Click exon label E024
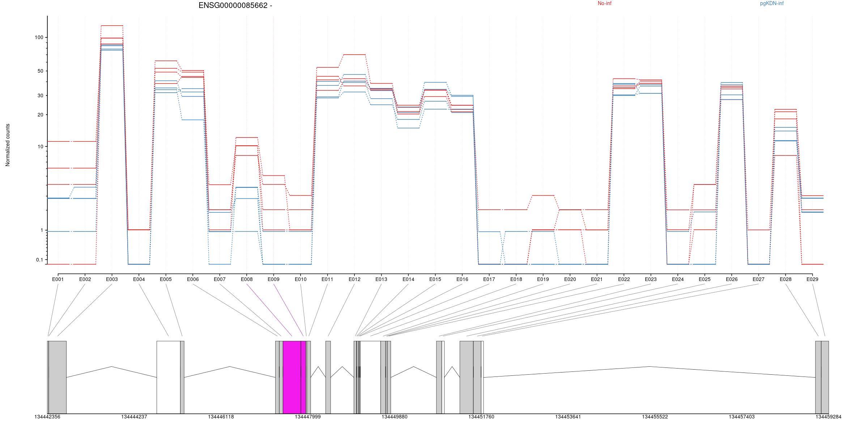This screenshot has width=868, height=434. tap(678, 279)
